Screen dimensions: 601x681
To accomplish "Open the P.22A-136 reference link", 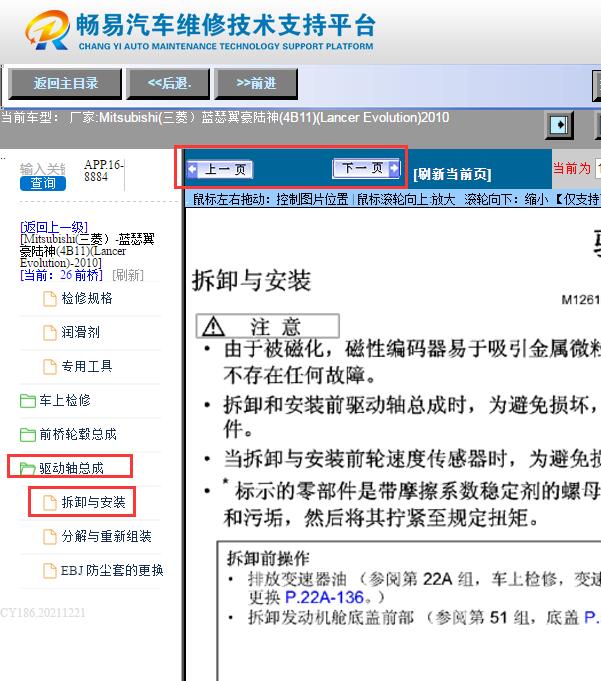I will click(x=324, y=597).
